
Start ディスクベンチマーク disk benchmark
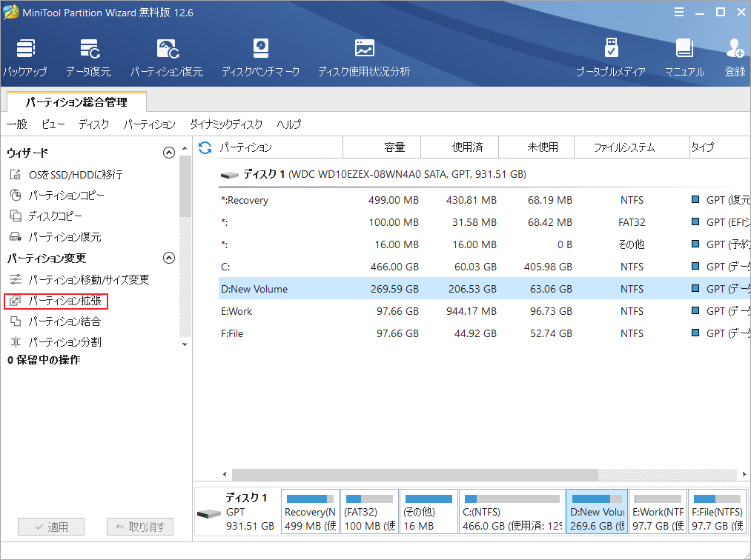click(260, 58)
